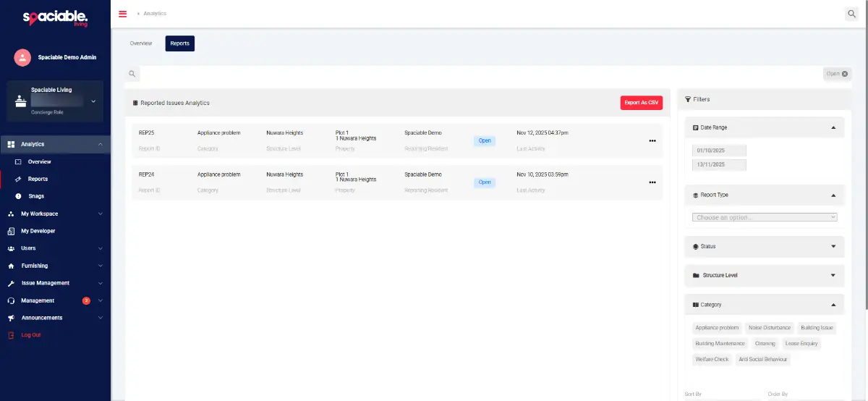The height and width of the screenshot is (401, 868).
Task: Click the Open status badge on REP25
Action: click(x=485, y=140)
